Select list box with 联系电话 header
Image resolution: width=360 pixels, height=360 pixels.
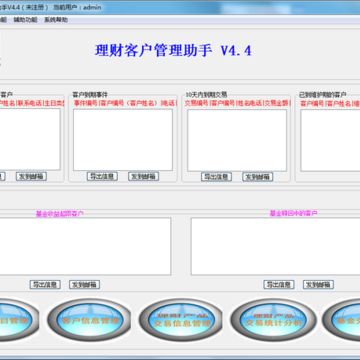(30, 139)
